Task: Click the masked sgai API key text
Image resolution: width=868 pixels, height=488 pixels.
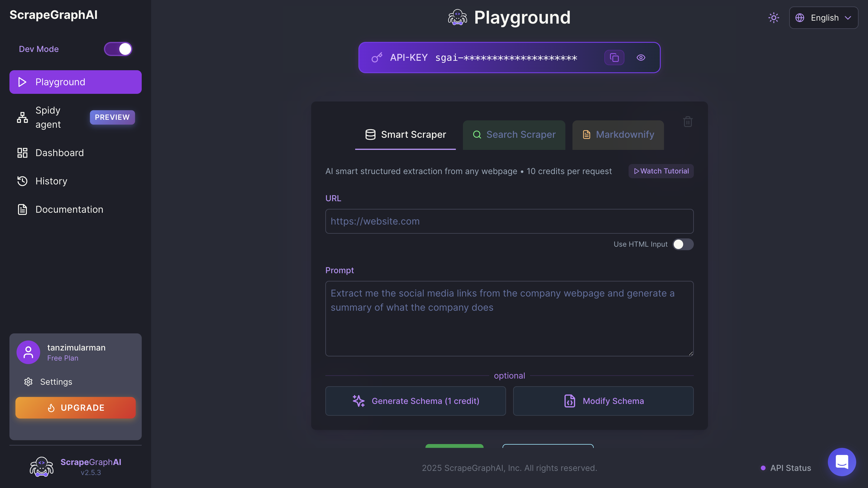Action: (x=506, y=58)
